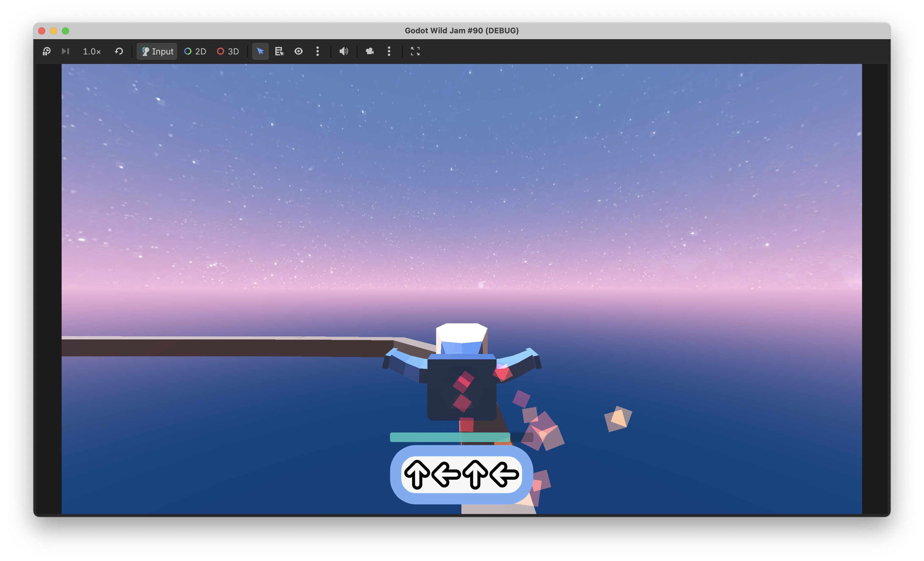Activate the arrow select tool
The width and height of the screenshot is (924, 561).
[260, 51]
